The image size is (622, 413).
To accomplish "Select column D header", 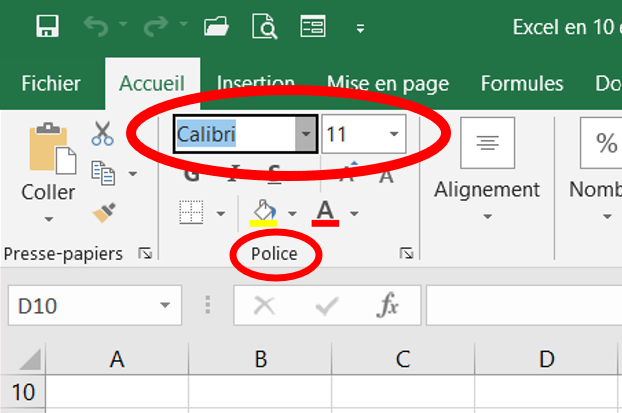I will [x=546, y=359].
